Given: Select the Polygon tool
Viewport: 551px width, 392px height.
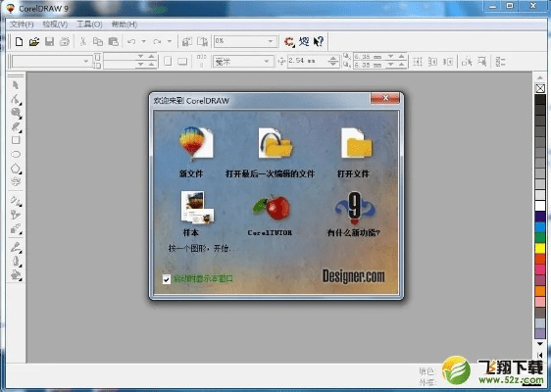Looking at the screenshot, I should point(16,169).
